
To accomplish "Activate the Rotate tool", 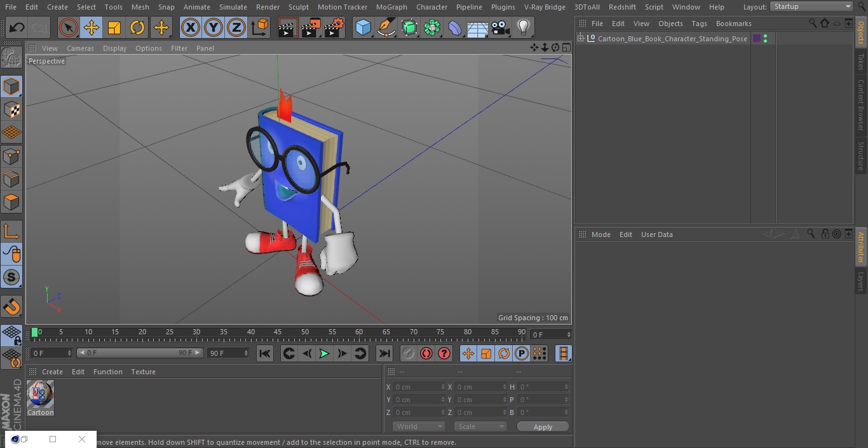I will pyautogui.click(x=137, y=27).
